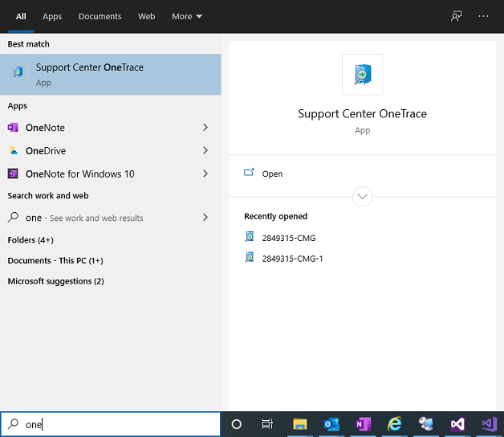The width and height of the screenshot is (504, 437).
Task: Click the OneNote taskbar icon
Action: 363,424
